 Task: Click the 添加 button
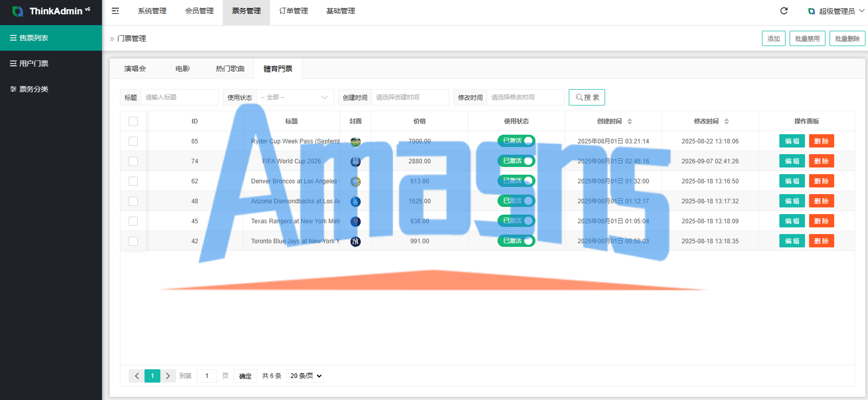(x=774, y=38)
